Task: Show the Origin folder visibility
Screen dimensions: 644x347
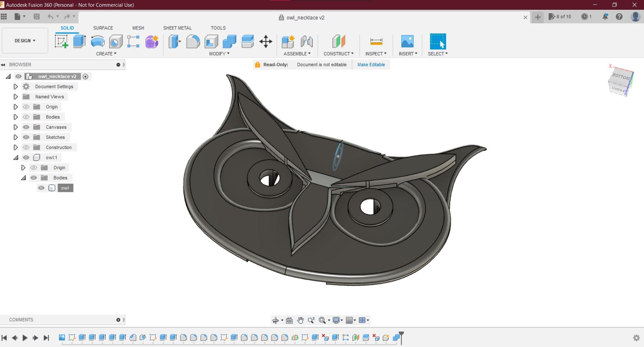Action: [26, 107]
